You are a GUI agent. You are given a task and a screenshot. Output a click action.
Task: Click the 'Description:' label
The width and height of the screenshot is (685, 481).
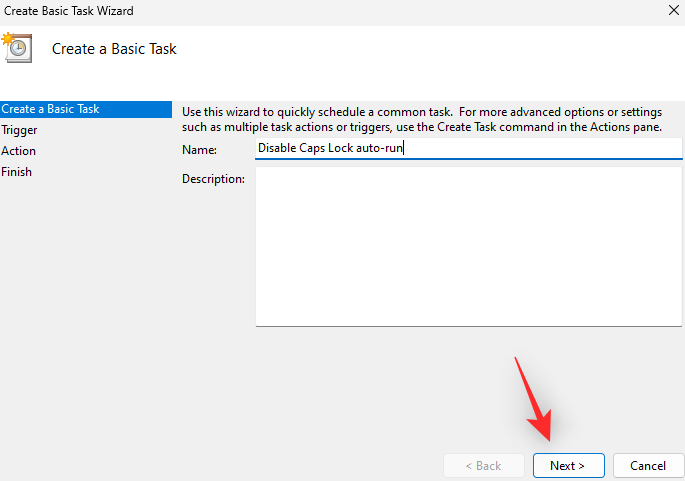click(x=213, y=179)
